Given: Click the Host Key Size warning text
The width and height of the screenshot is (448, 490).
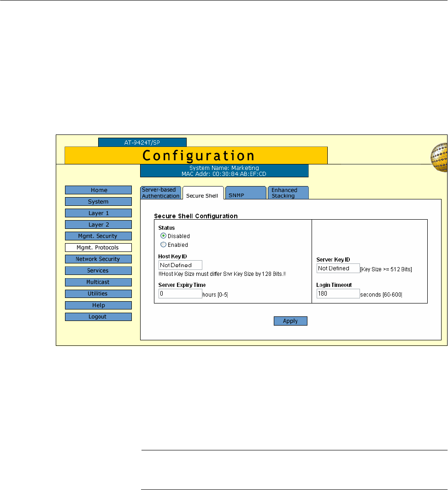Looking at the screenshot, I should pos(222,274).
